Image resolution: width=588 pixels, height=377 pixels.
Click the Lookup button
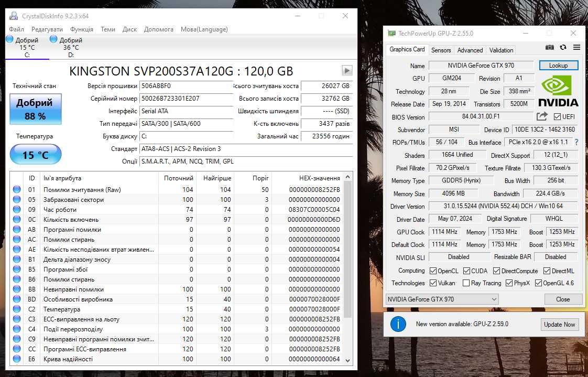(558, 65)
